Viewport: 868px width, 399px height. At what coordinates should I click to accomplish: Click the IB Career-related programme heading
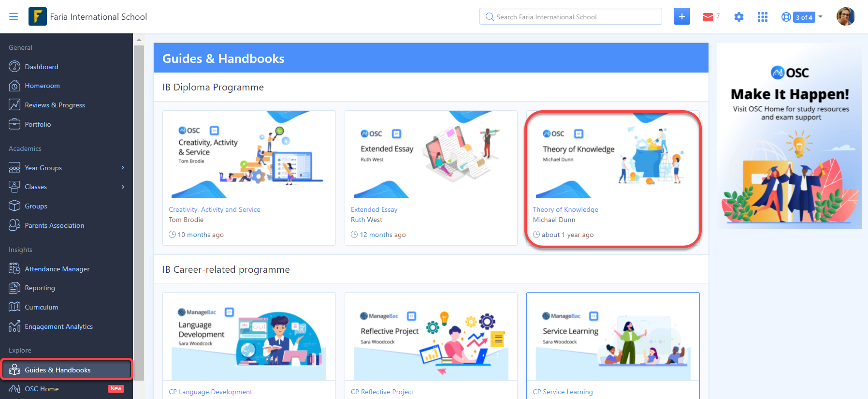click(226, 269)
